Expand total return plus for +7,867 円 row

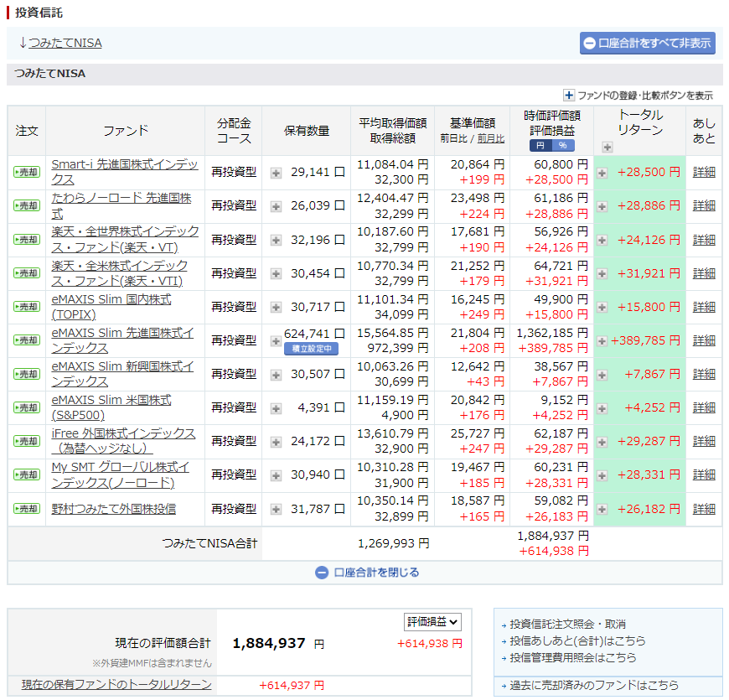[602, 375]
